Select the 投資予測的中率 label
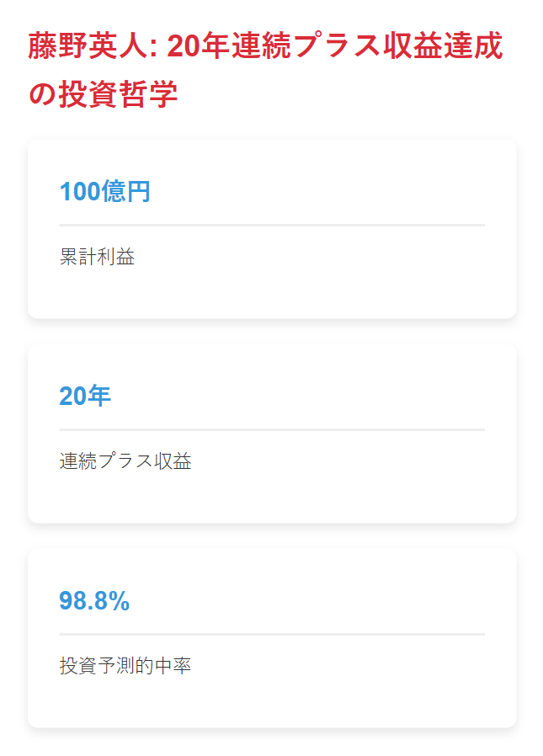The width and height of the screenshot is (543, 756). 125,665
